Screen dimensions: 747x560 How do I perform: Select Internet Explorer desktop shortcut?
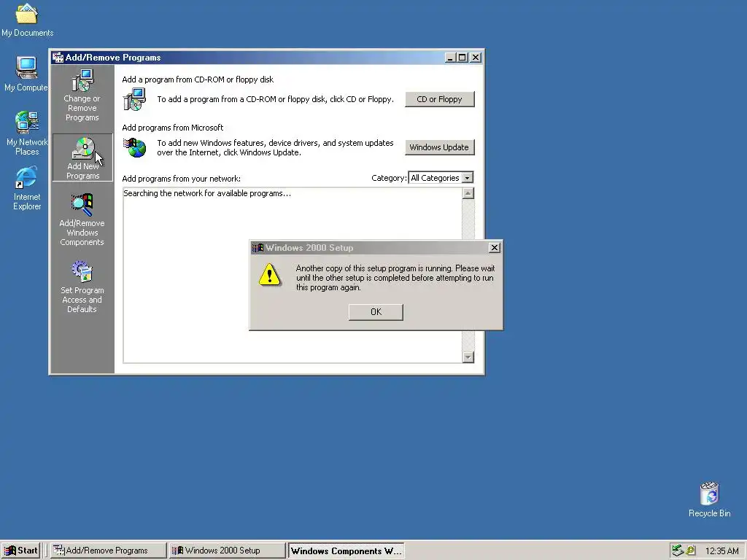click(x=27, y=189)
